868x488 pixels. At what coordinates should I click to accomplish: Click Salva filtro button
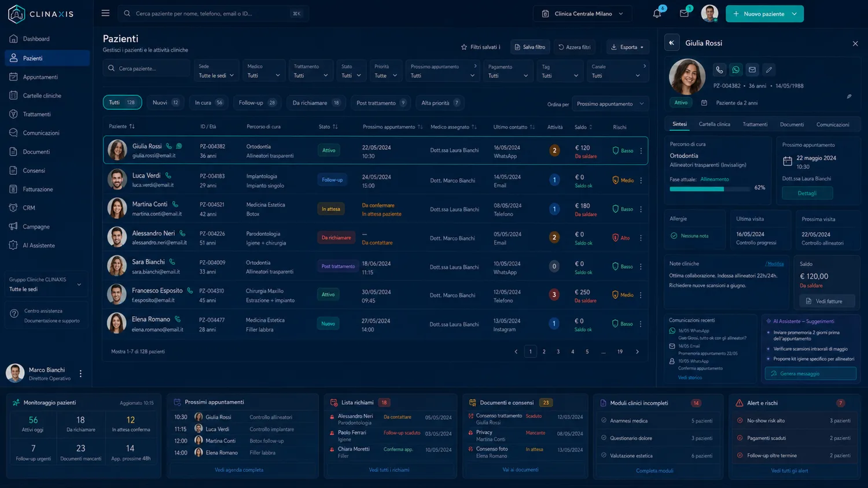pyautogui.click(x=529, y=47)
